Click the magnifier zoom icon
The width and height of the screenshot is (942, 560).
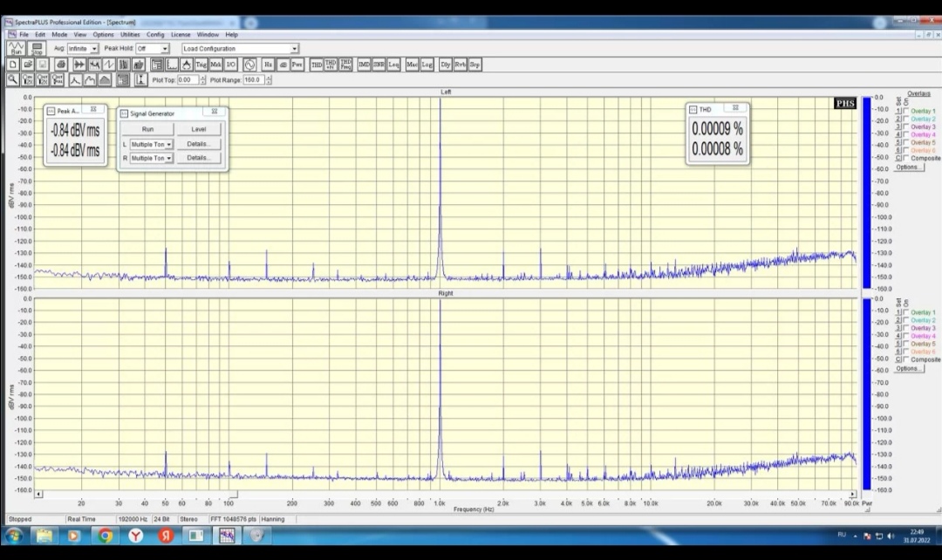click(x=13, y=79)
